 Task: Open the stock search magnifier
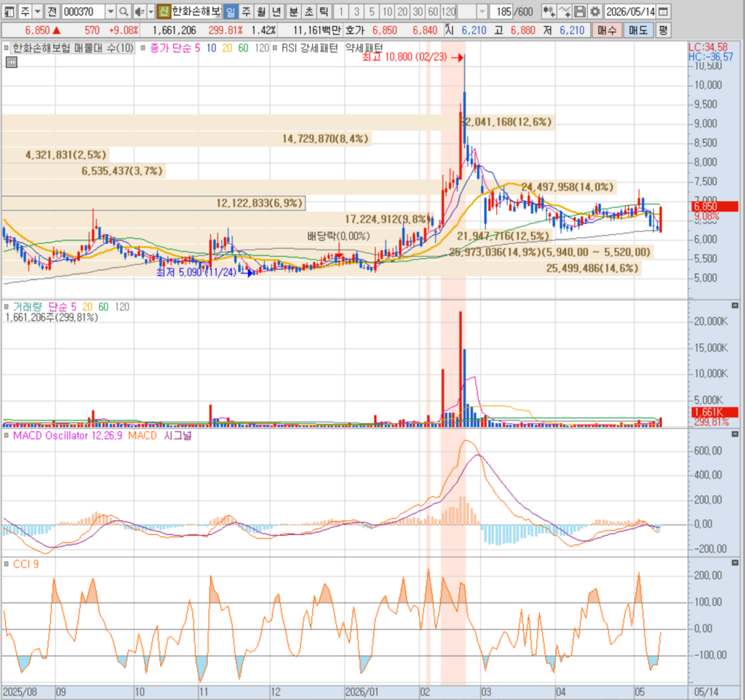coord(124,12)
